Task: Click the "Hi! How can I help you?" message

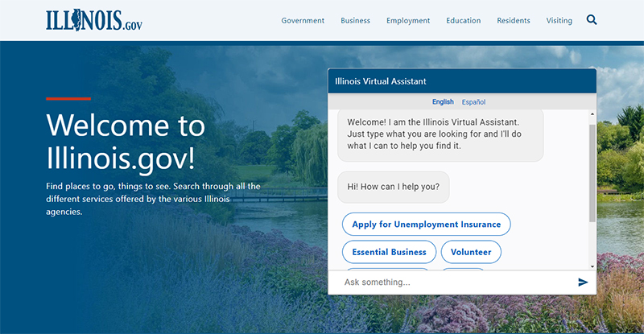Action: tap(394, 187)
